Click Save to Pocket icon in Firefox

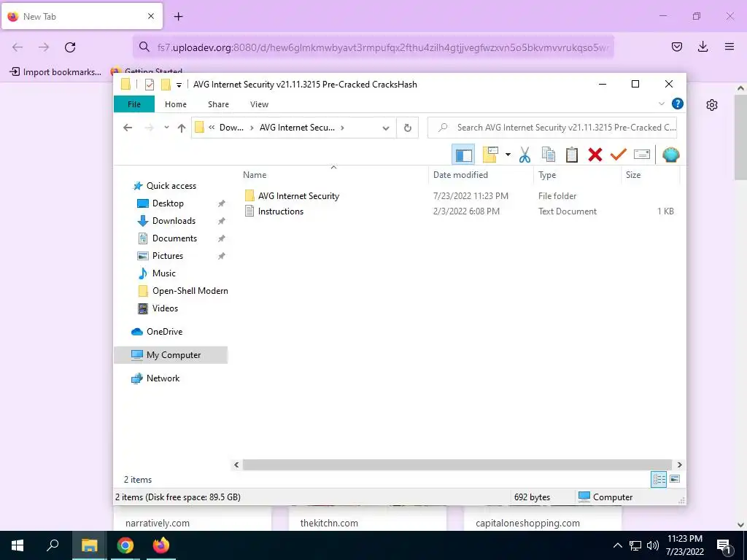click(676, 47)
